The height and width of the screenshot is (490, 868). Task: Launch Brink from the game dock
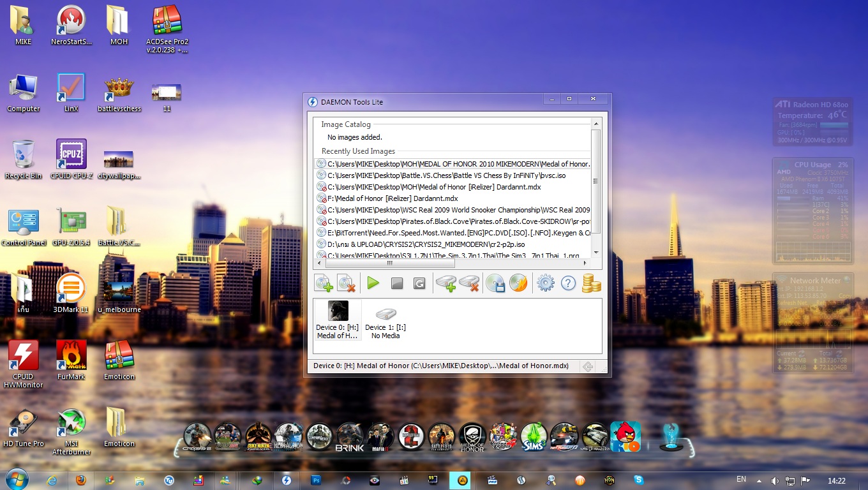[350, 437]
